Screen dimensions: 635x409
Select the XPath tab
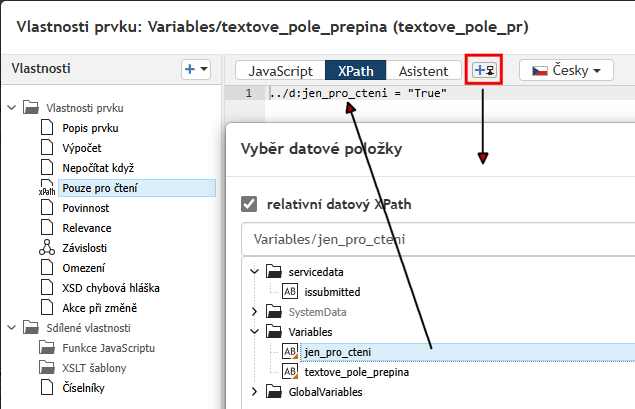pyautogui.click(x=356, y=71)
